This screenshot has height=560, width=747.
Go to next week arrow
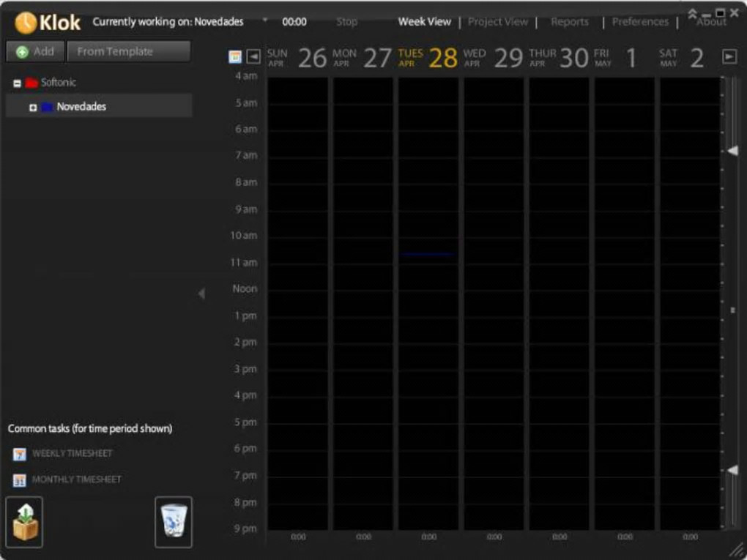[x=729, y=56]
